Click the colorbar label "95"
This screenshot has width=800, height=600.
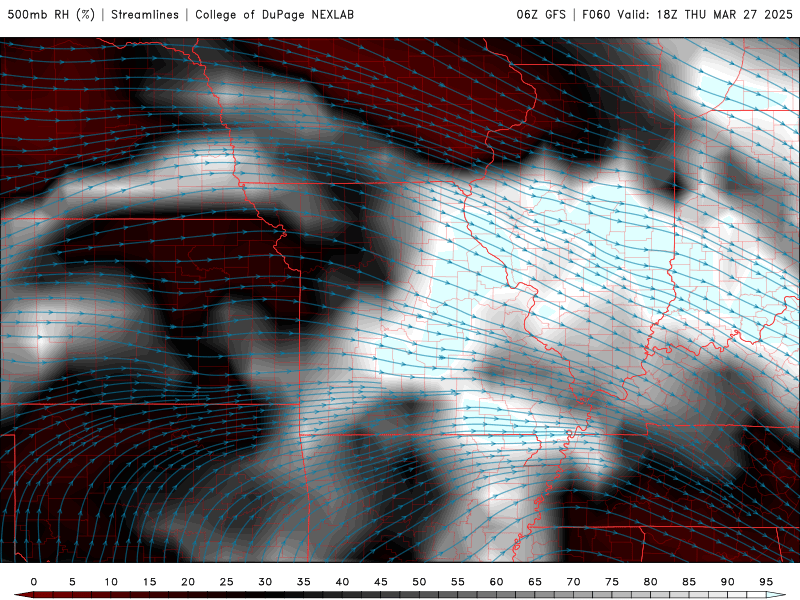pos(766,582)
